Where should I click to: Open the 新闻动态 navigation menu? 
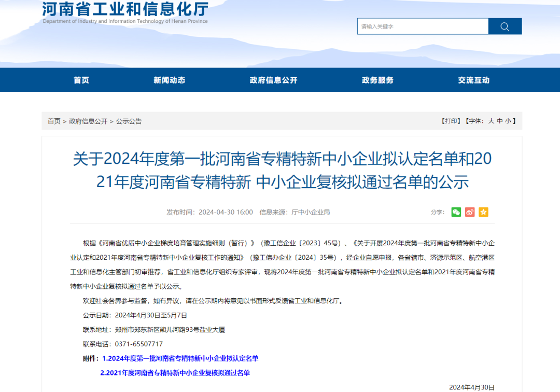point(170,80)
